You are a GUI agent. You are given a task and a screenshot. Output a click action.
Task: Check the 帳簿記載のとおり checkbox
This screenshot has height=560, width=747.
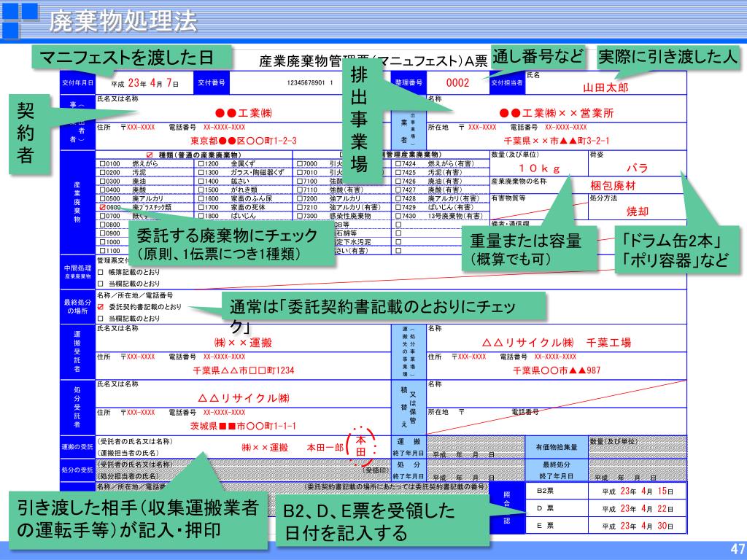pos(101,273)
